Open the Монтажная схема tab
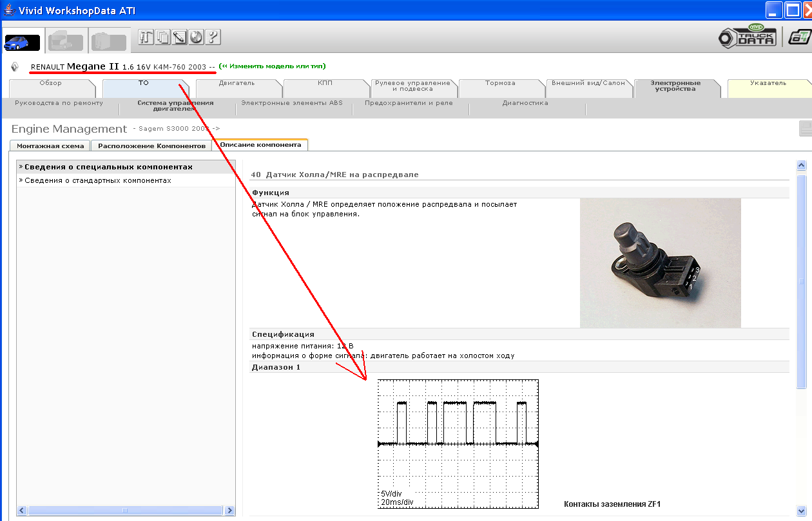 pyautogui.click(x=50, y=146)
